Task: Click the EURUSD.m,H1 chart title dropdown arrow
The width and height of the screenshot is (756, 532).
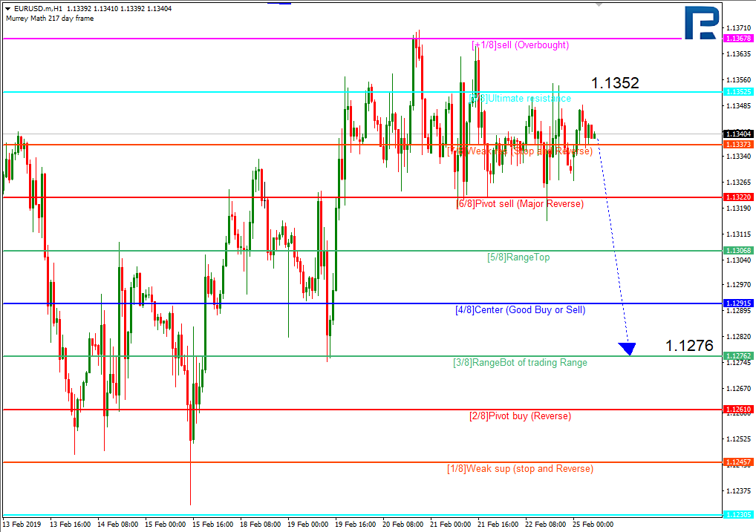Action: click(7, 9)
